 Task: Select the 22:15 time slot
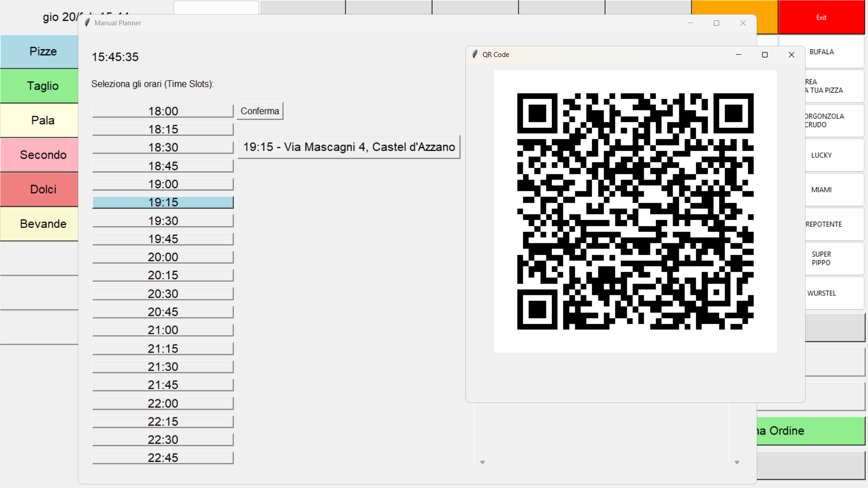point(163,422)
